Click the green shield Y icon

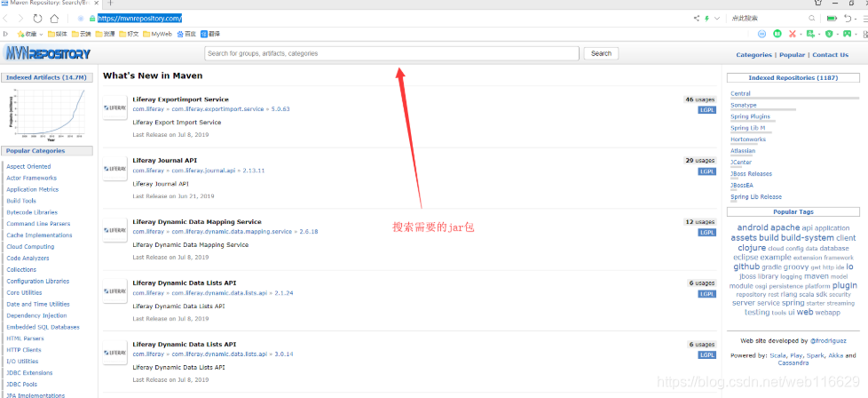coord(829,34)
